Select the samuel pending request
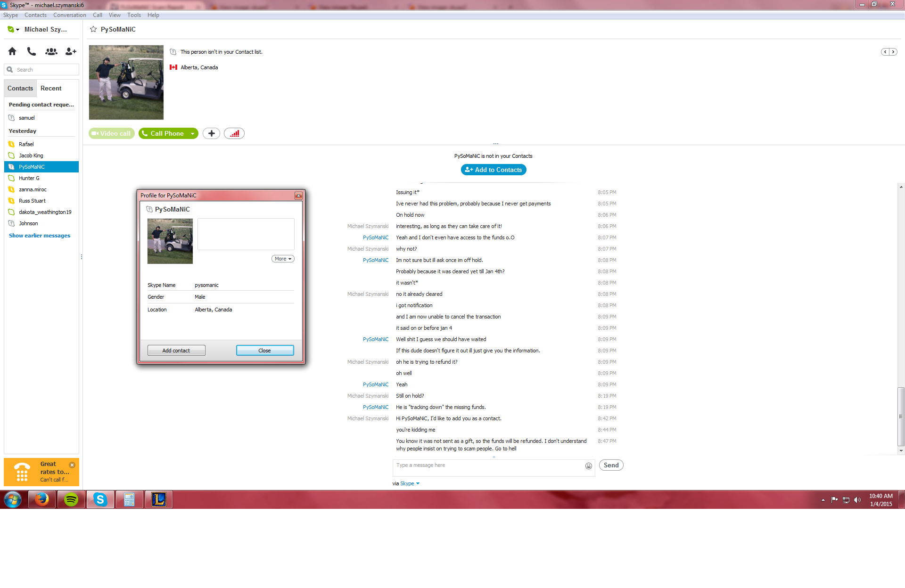The width and height of the screenshot is (905, 588). coord(41,118)
